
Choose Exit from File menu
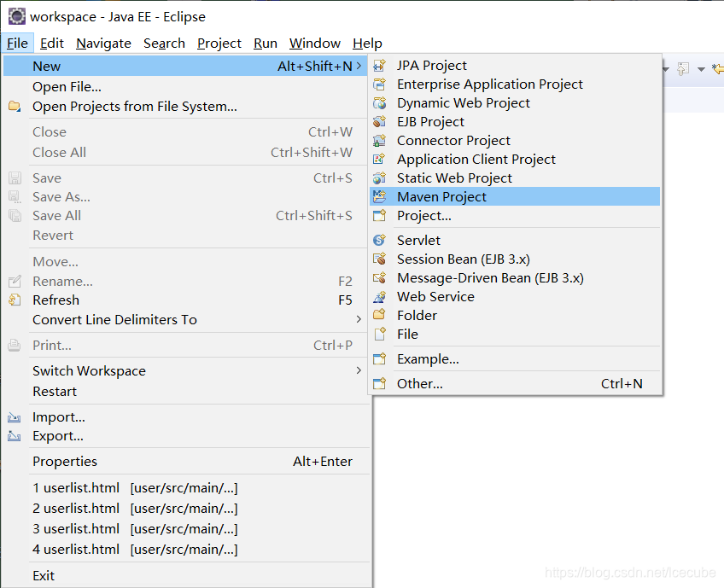click(x=185, y=575)
